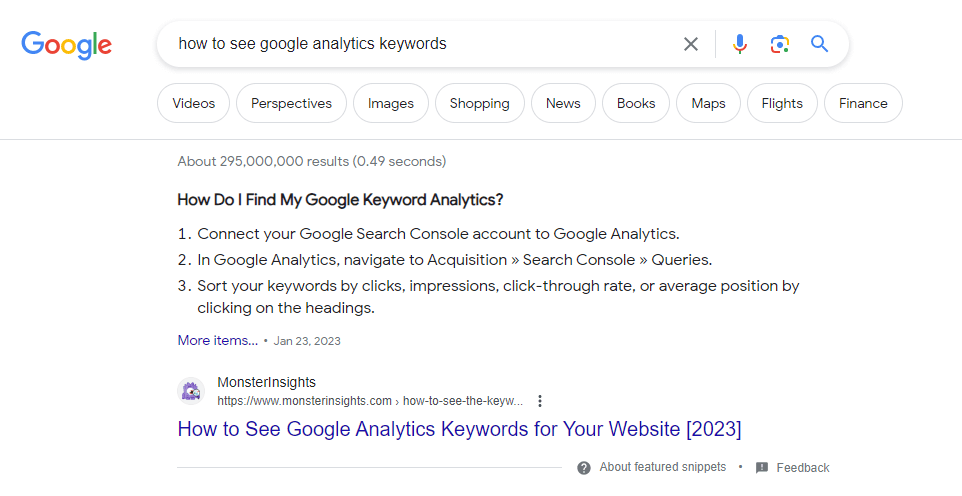
Task: Click the Google logo
Action: point(66,44)
